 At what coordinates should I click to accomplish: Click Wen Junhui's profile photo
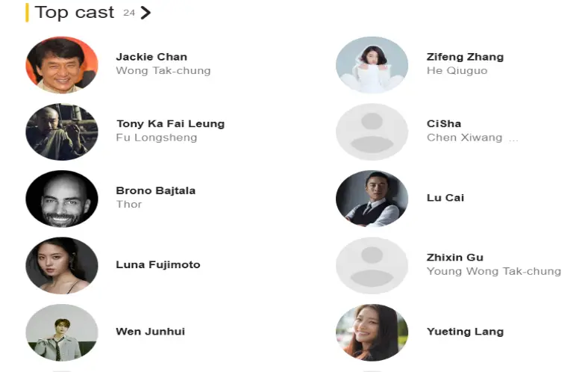click(62, 332)
